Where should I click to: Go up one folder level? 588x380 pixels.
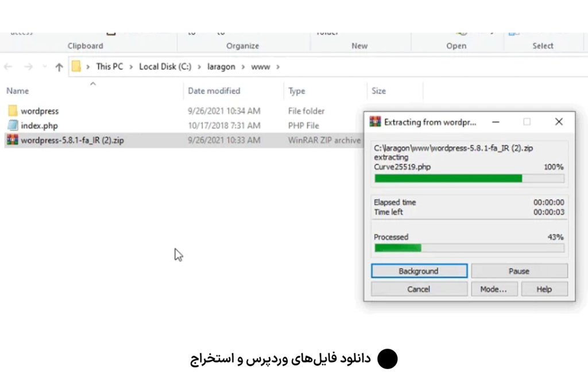click(59, 67)
